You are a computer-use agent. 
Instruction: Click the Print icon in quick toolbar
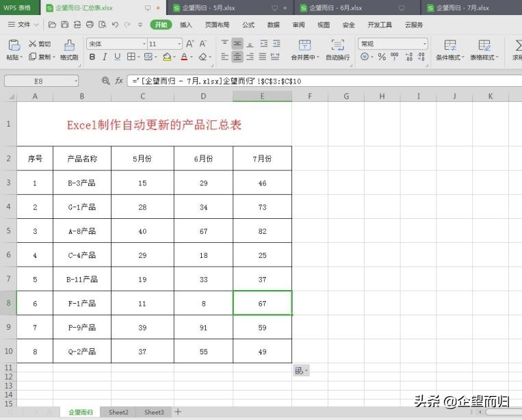pos(90,25)
